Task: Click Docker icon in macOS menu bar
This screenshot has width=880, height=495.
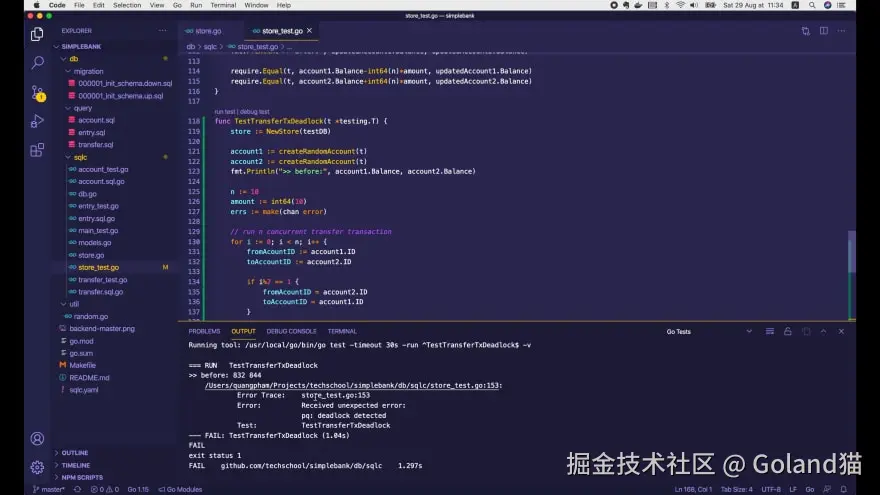Action: click(x=638, y=5)
